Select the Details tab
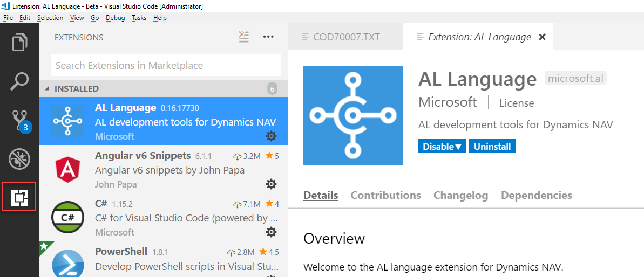 [x=321, y=195]
